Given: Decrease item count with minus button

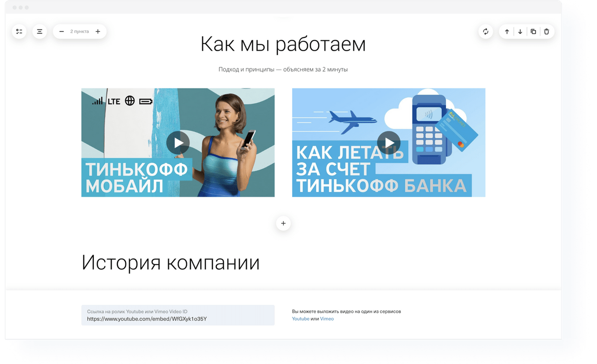Looking at the screenshot, I should tap(61, 31).
